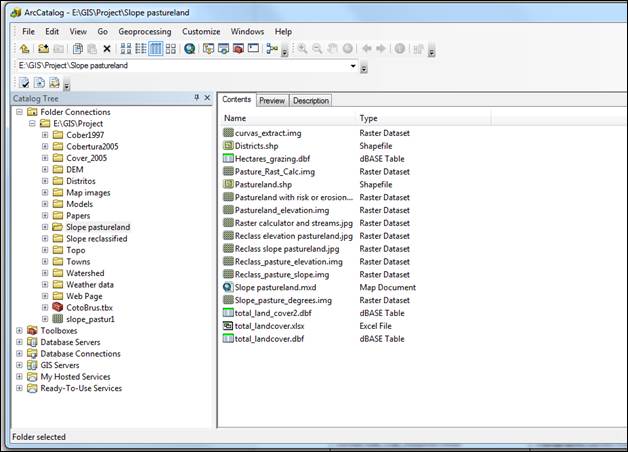Sort contents by the Name column header
Screen dimensions: 628x452
click(235, 118)
